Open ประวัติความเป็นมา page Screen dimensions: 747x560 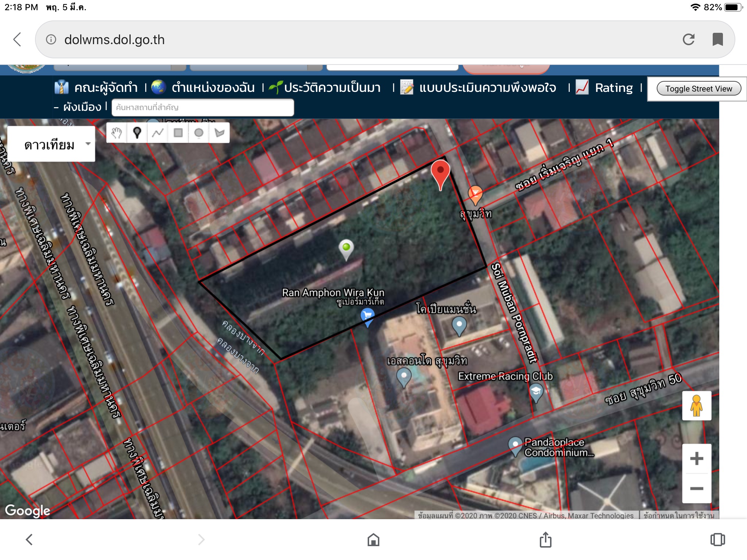tap(332, 88)
